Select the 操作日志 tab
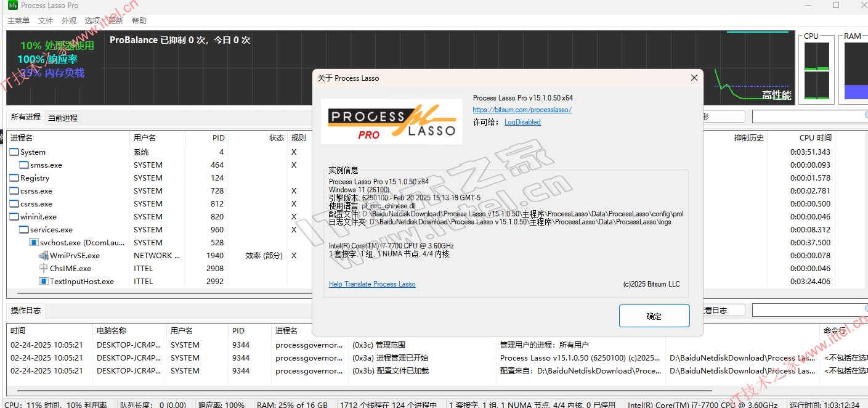This screenshot has height=408, width=868. [25, 311]
